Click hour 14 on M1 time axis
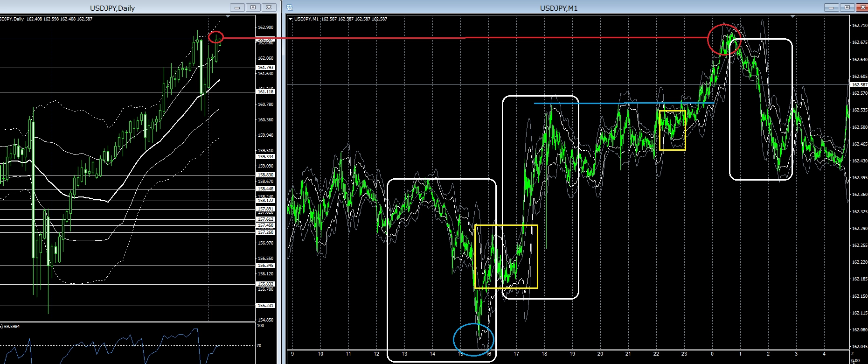This screenshot has height=364, width=868. [x=432, y=354]
